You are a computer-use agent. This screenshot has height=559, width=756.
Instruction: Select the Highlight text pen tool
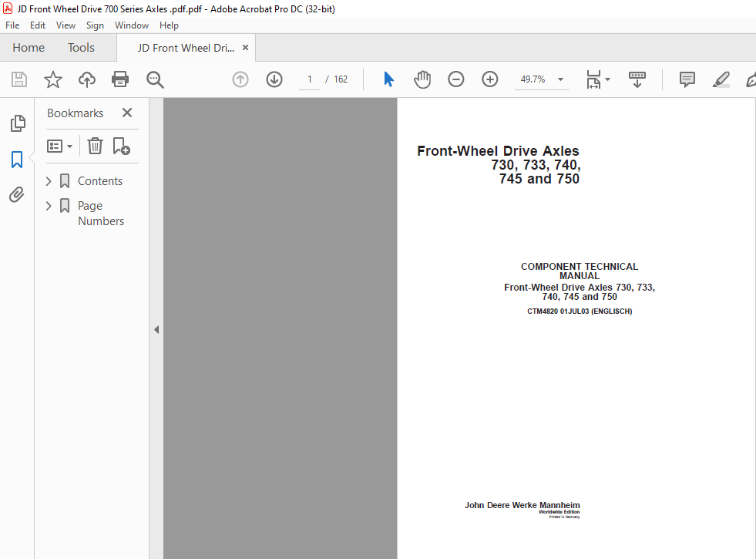tap(721, 79)
